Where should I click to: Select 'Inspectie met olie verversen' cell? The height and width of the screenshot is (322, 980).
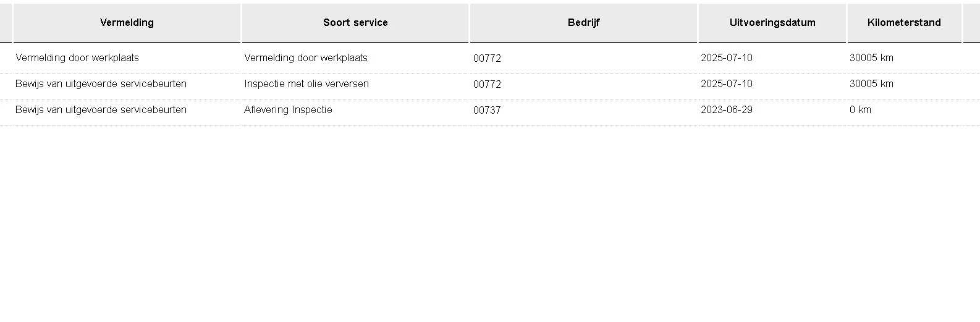pyautogui.click(x=306, y=84)
